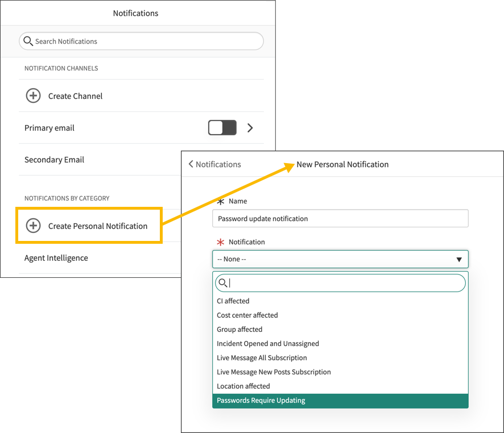Open Secondary Email settings
The width and height of the screenshot is (504, 433).
(54, 160)
